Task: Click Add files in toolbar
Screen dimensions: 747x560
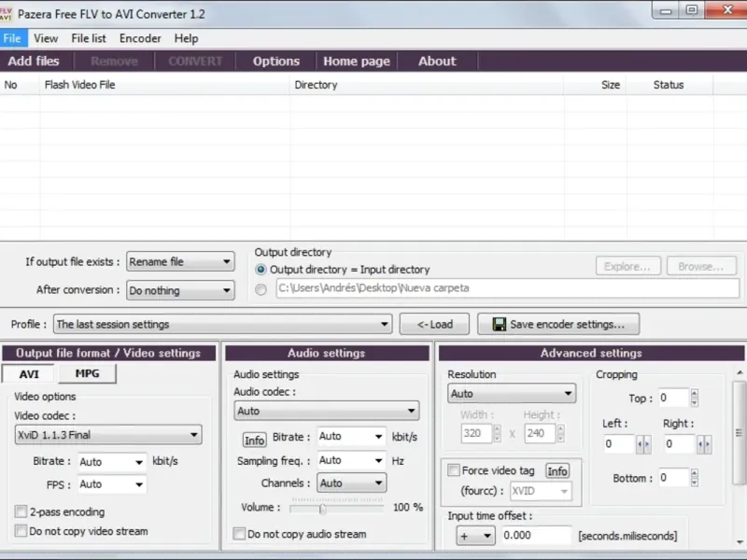Action: pos(34,61)
